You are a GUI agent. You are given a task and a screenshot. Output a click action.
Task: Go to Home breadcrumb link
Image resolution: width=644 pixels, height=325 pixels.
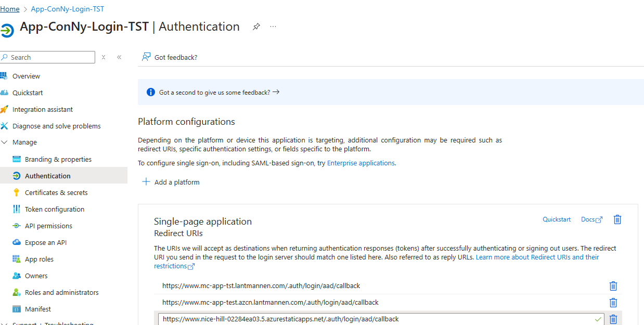coord(9,9)
